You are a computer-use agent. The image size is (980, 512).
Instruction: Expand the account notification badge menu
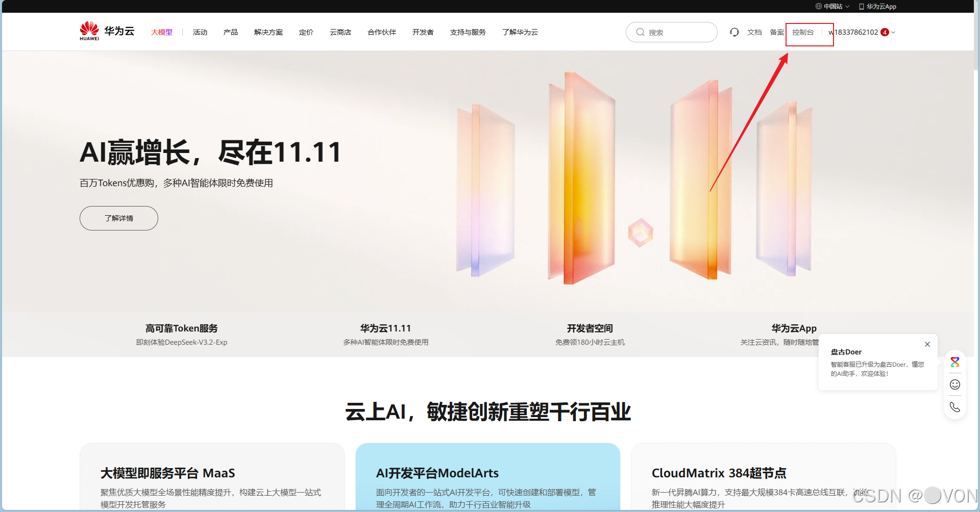(885, 32)
